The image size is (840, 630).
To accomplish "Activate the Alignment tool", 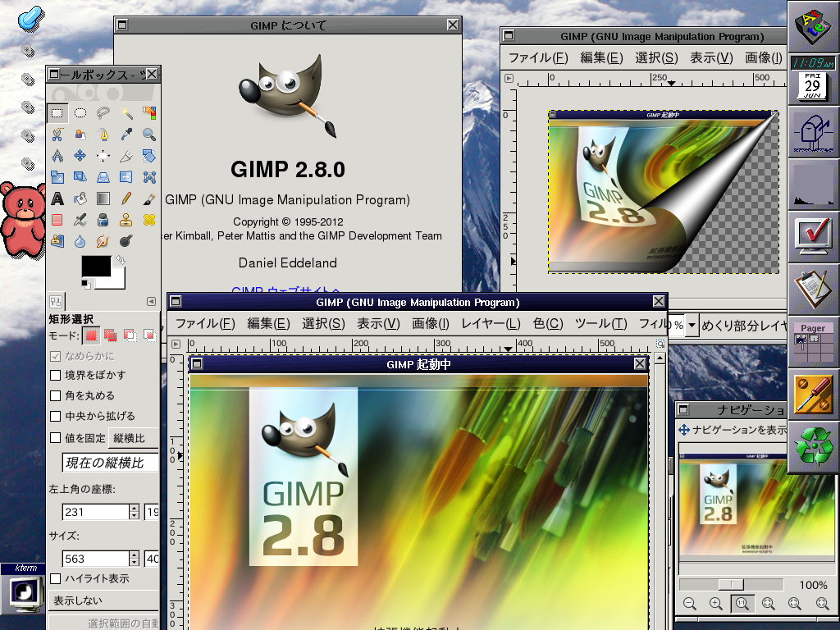I will point(103,155).
